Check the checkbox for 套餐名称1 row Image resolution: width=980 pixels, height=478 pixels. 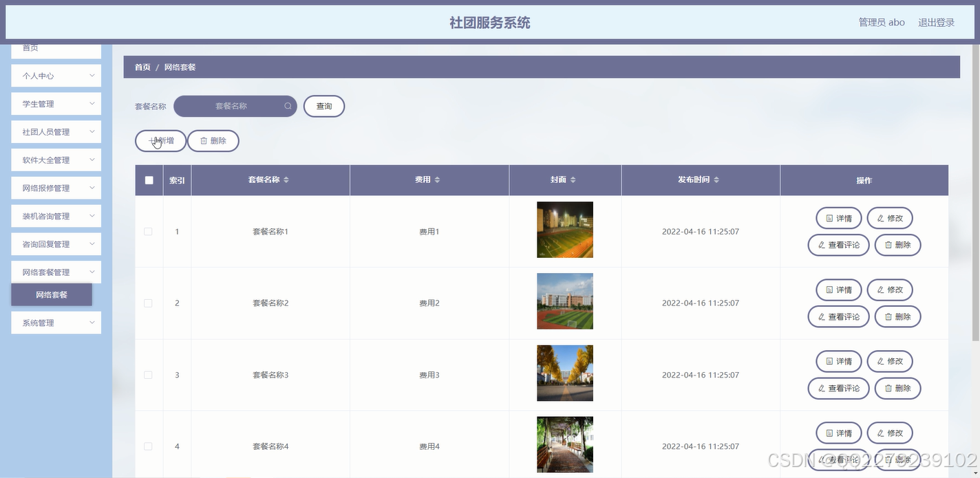148,232
